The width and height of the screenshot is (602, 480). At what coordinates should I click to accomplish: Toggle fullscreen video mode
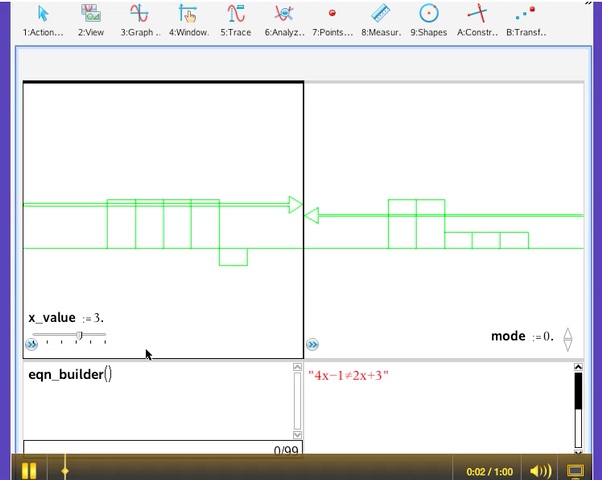tap(576, 470)
